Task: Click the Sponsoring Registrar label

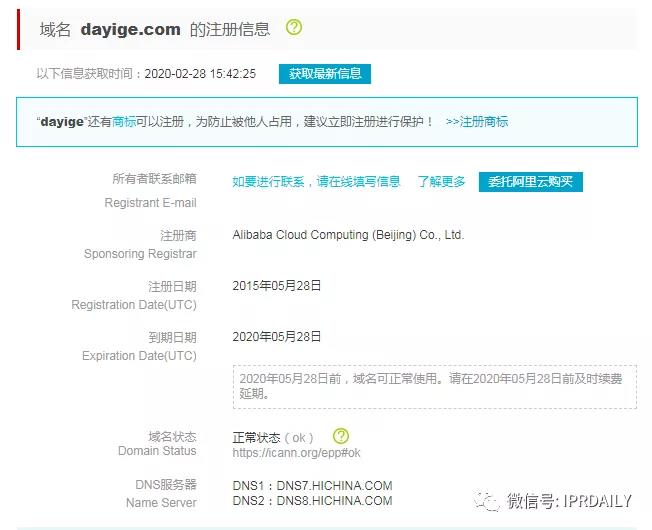Action: [x=141, y=254]
